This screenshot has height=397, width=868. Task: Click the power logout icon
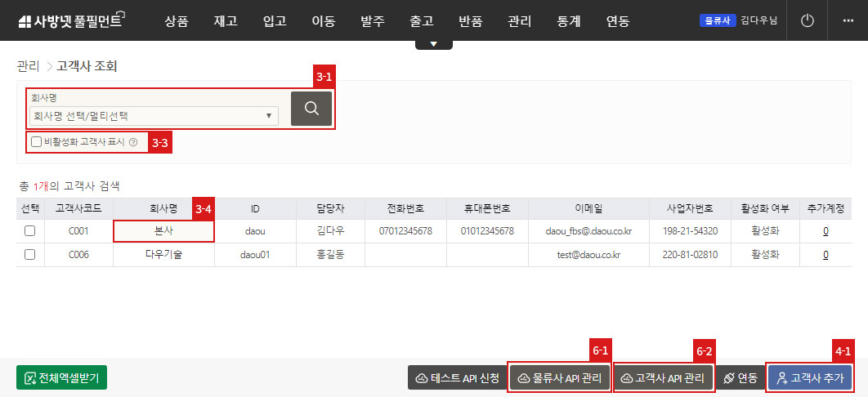808,21
